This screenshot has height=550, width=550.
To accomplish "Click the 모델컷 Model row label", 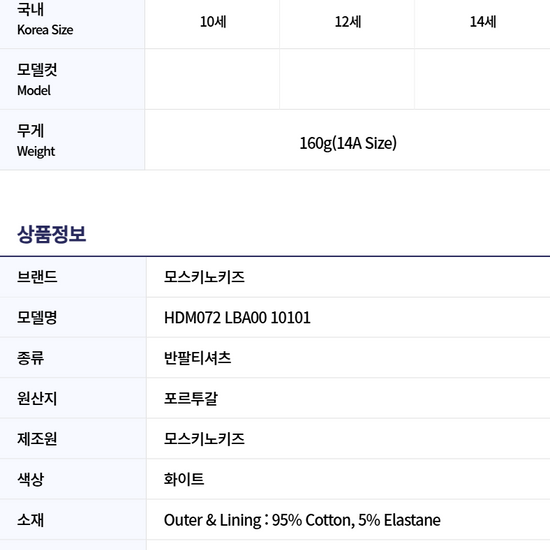I will pyautogui.click(x=37, y=80).
